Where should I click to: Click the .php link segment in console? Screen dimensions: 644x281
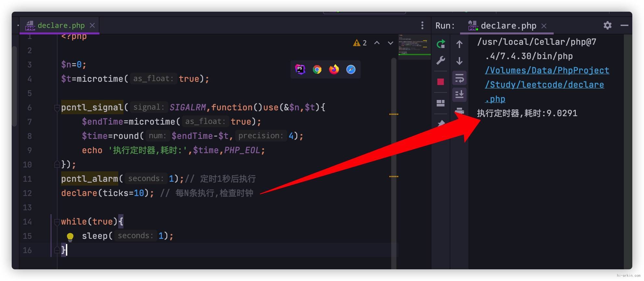tap(495, 99)
